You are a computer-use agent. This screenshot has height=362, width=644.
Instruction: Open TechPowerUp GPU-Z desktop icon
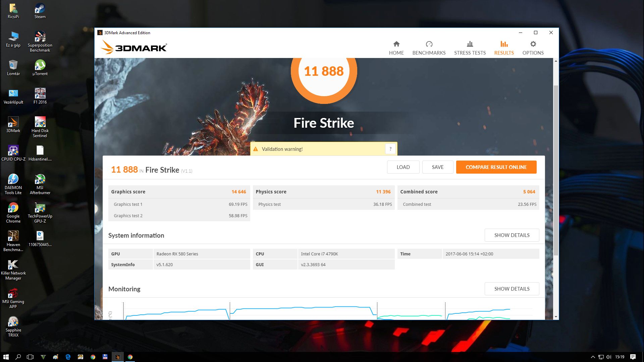click(40, 213)
